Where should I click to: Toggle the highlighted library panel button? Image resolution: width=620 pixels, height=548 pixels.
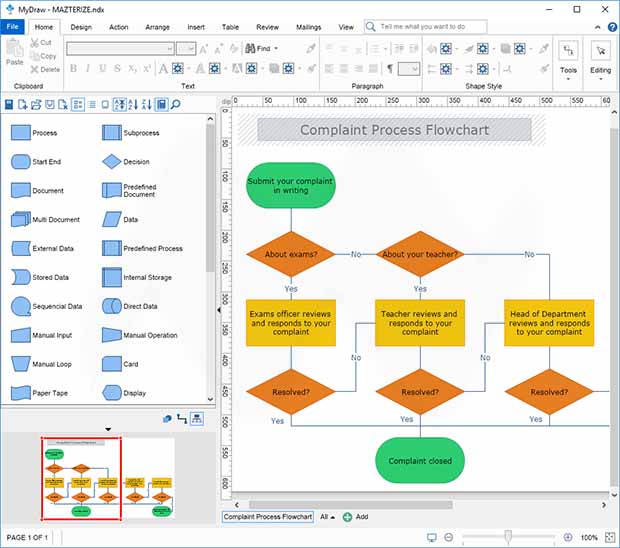tap(161, 104)
